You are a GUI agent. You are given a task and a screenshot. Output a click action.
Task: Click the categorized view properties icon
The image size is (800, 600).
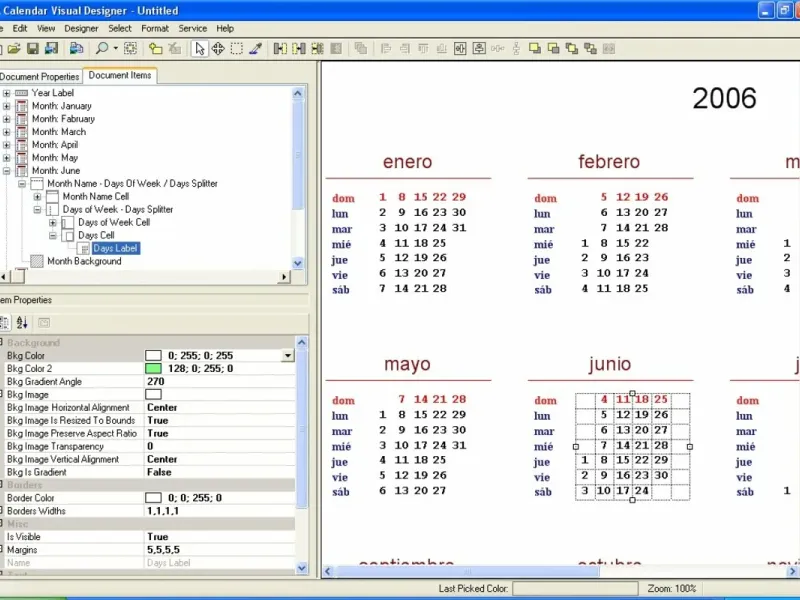pyautogui.click(x=4, y=322)
